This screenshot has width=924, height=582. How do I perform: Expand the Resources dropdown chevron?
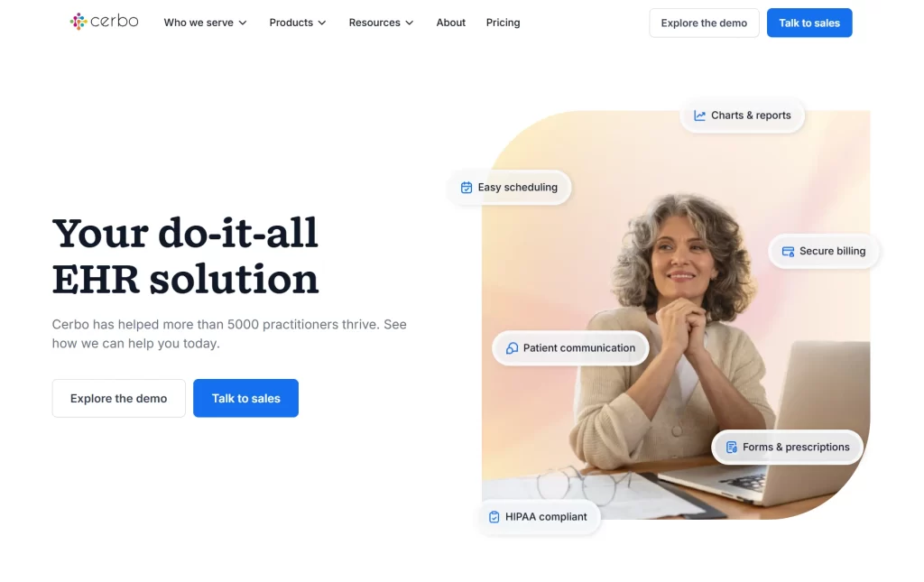410,23
